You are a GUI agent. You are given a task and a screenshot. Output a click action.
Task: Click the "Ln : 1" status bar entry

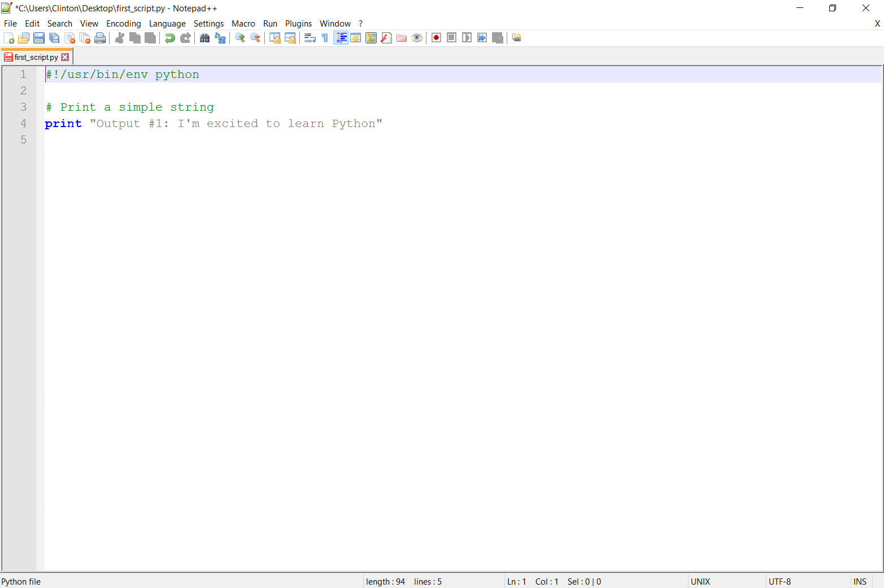point(517,582)
